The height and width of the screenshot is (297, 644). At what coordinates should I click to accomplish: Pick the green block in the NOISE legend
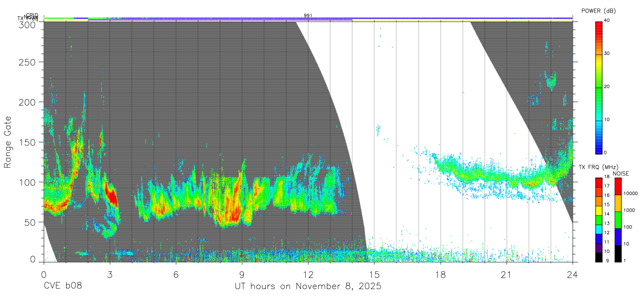coord(618,219)
